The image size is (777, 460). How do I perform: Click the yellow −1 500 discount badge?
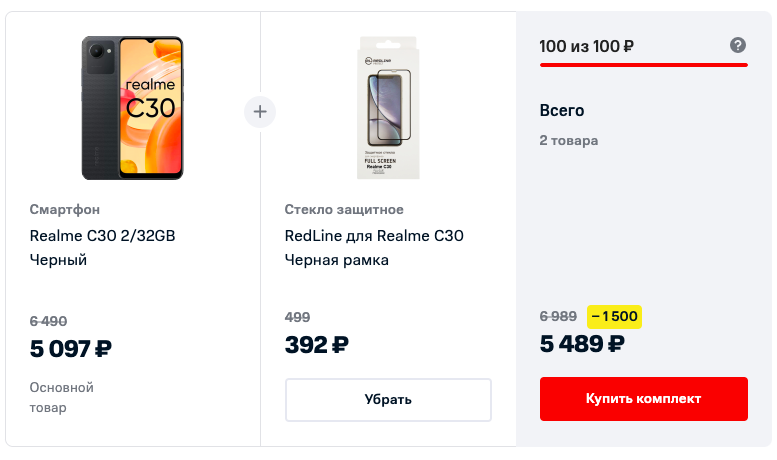coord(614,317)
